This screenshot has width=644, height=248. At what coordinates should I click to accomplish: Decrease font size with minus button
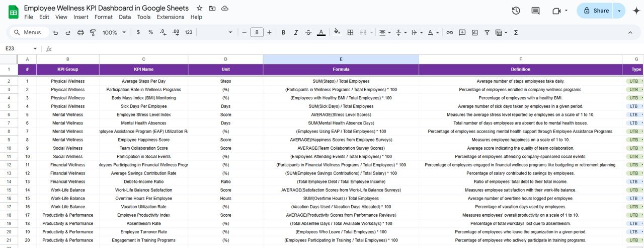[x=245, y=32]
